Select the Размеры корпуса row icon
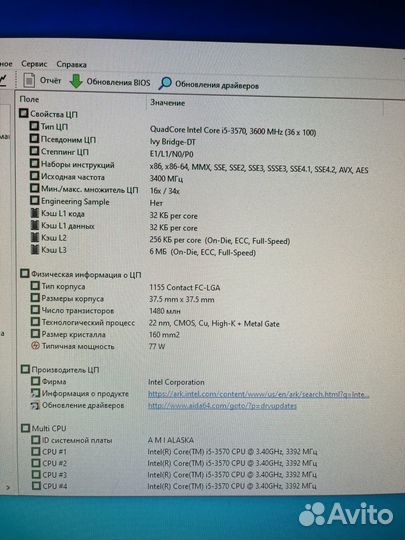The width and height of the screenshot is (405, 540). coord(35,298)
